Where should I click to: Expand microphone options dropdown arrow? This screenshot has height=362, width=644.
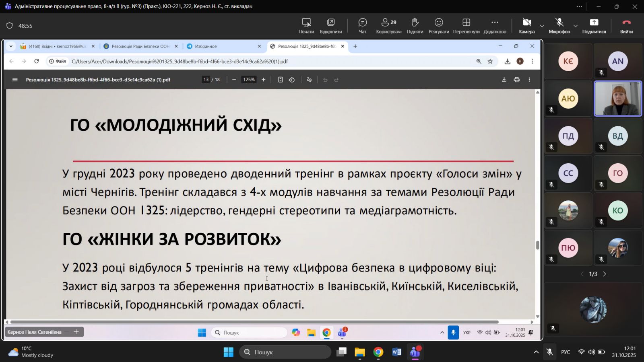tap(576, 26)
